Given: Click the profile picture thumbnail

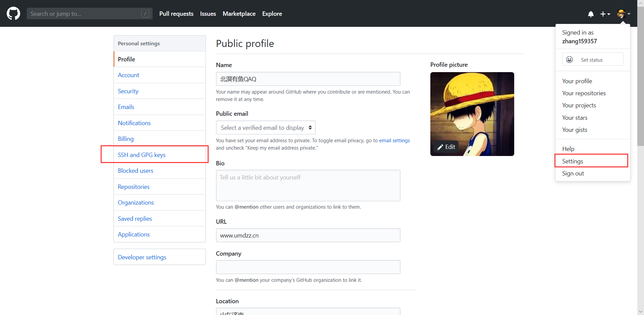Looking at the screenshot, I should [x=472, y=114].
